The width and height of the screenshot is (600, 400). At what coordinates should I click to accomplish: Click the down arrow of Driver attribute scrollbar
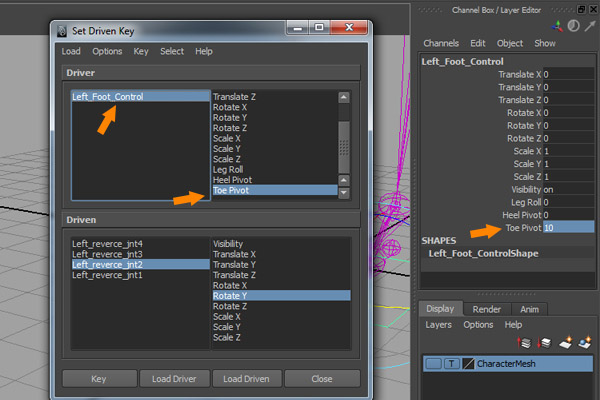(344, 193)
